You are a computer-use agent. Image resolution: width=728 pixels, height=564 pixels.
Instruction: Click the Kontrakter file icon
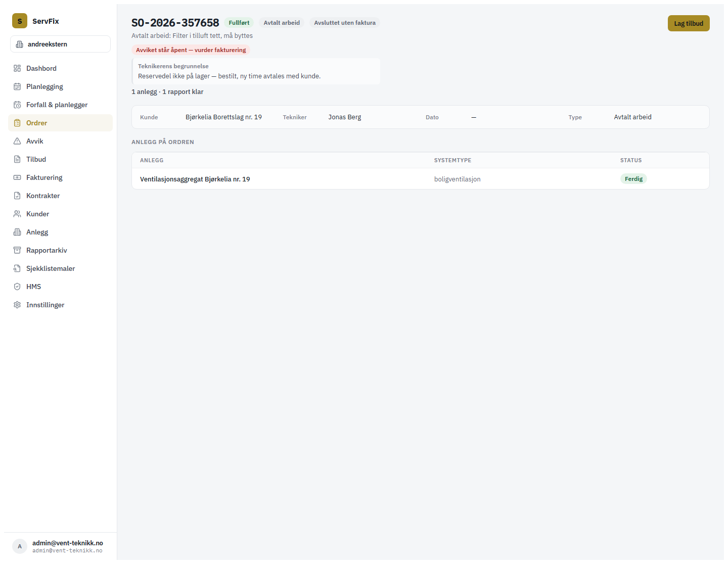[x=17, y=196]
